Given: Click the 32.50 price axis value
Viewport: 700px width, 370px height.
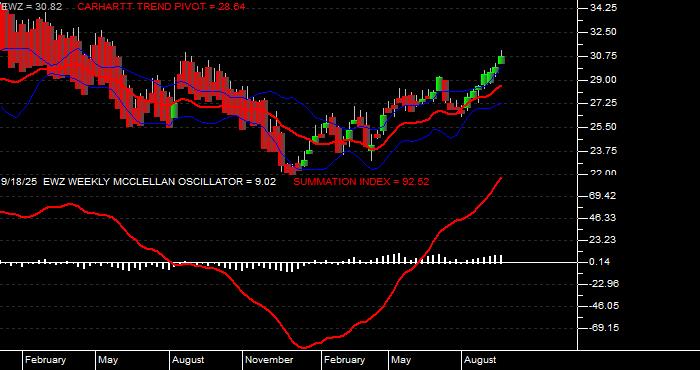Looking at the screenshot, I should 604,32.
